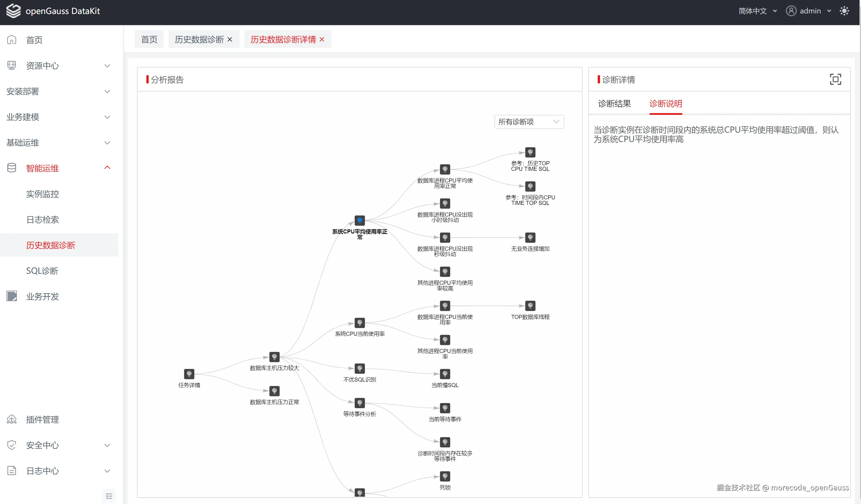Screen dimensions: 861x504
Task: Open the 所有诊断项 dropdown
Action: click(529, 122)
